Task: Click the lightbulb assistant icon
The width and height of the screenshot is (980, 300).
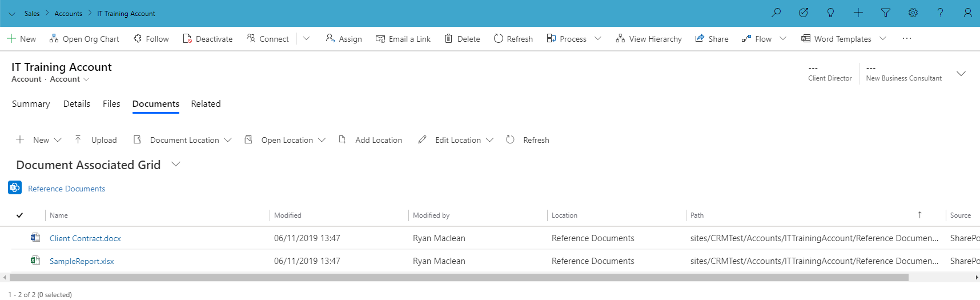Action: coord(831,13)
